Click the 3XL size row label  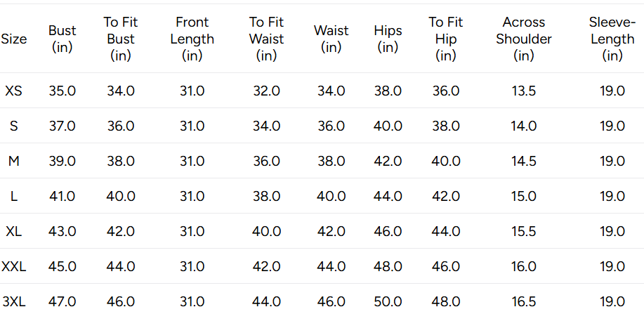coord(14,302)
